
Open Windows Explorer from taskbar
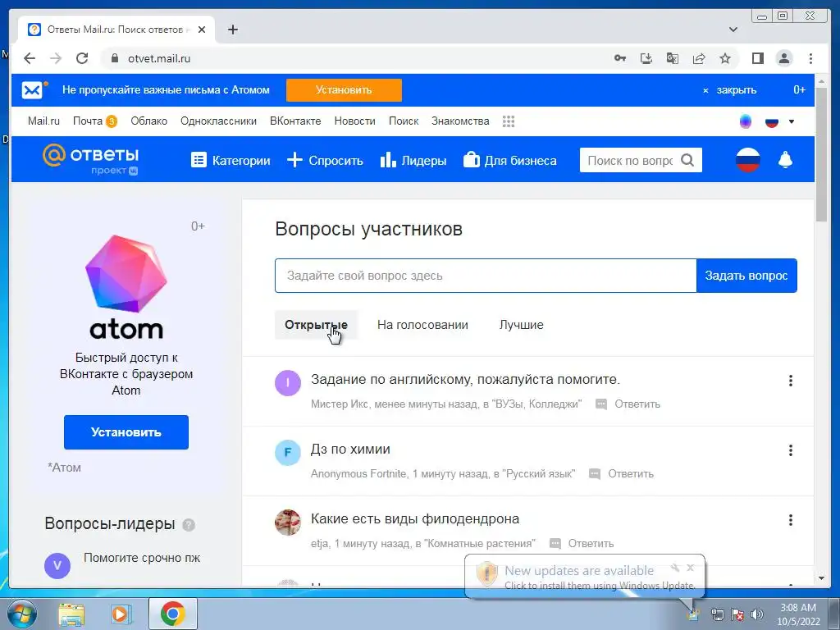coord(71,614)
